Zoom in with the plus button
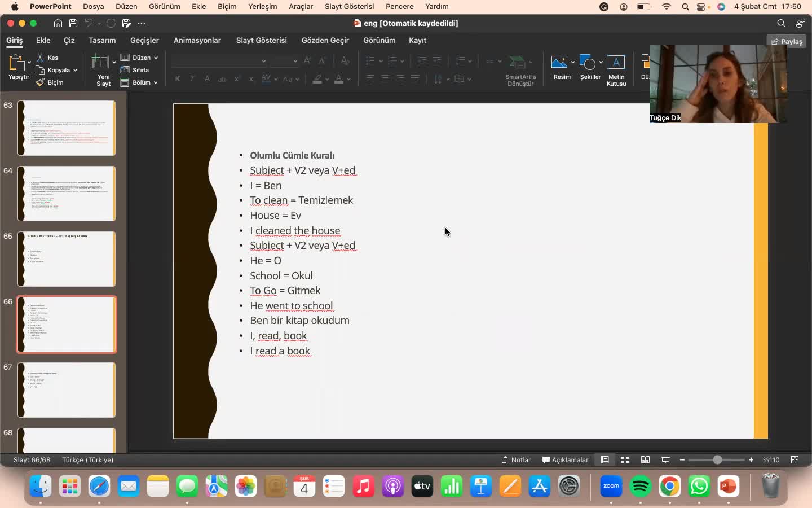The height and width of the screenshot is (508, 812). tap(751, 460)
